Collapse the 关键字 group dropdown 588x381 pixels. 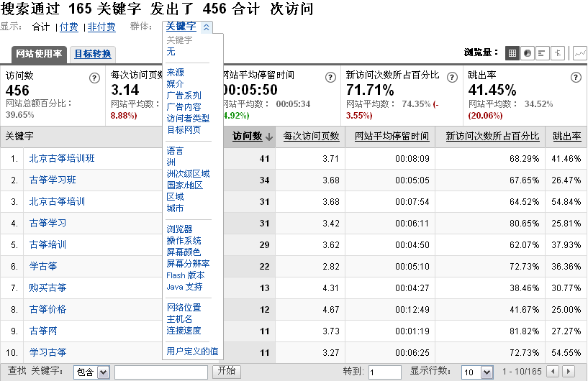click(207, 27)
